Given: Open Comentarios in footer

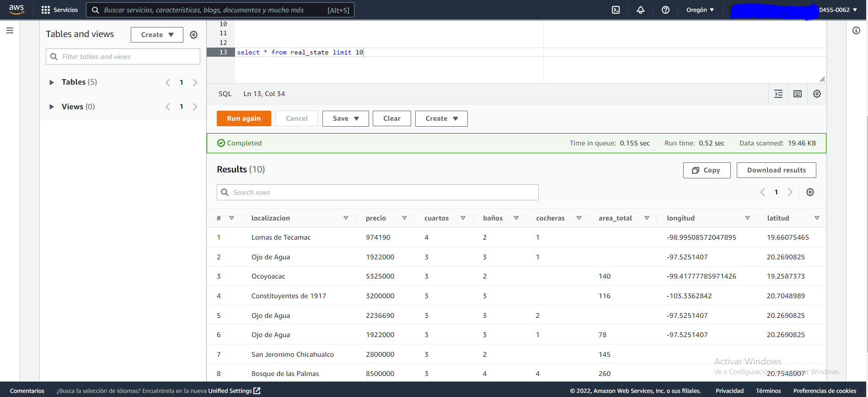Looking at the screenshot, I should [27, 391].
